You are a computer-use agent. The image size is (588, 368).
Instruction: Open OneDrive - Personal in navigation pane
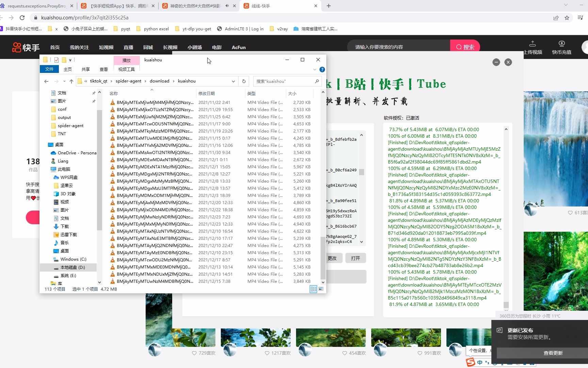73,153
